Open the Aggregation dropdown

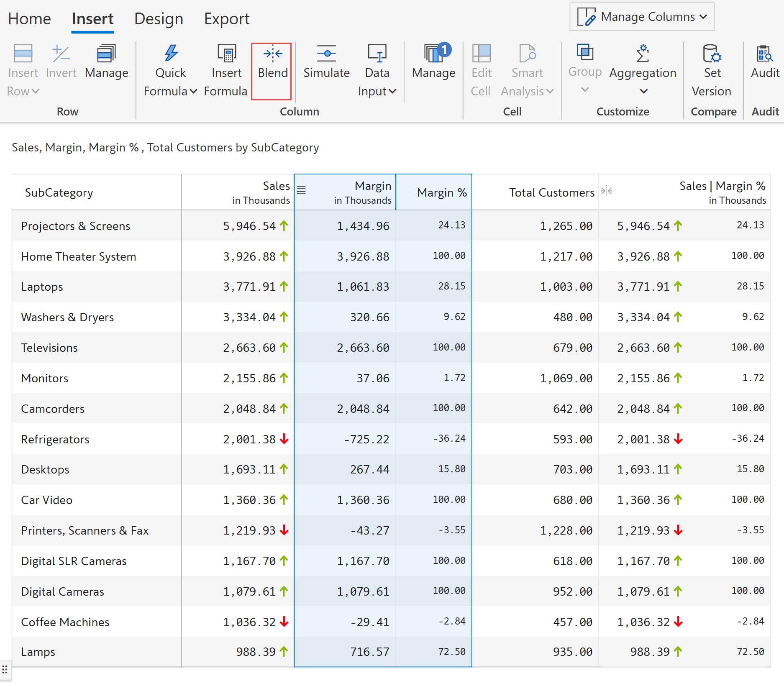tap(643, 91)
